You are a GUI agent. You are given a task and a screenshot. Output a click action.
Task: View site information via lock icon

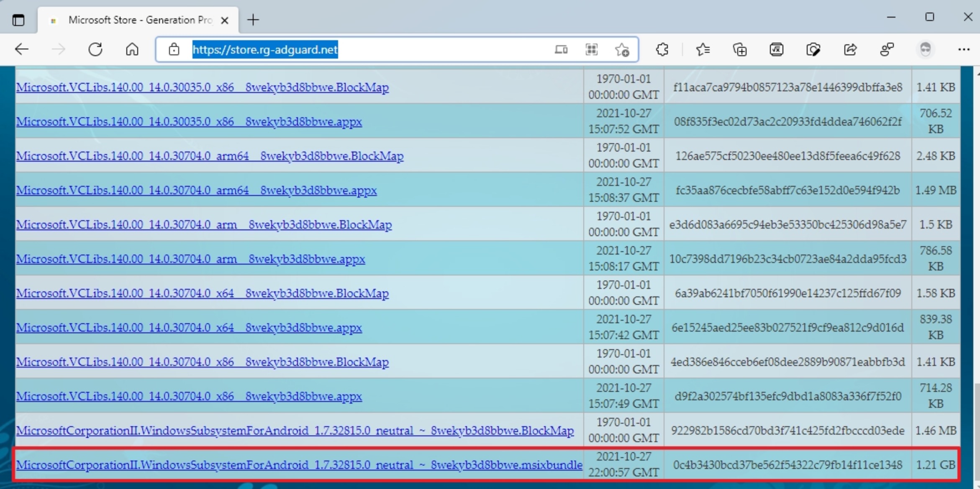click(x=174, y=49)
